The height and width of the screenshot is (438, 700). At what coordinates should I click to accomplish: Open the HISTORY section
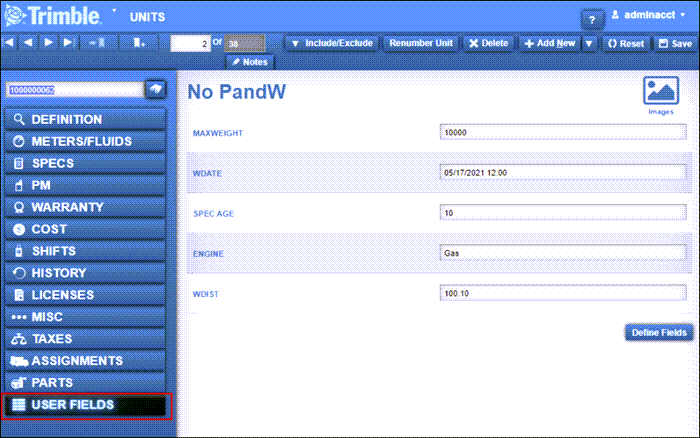[85, 273]
